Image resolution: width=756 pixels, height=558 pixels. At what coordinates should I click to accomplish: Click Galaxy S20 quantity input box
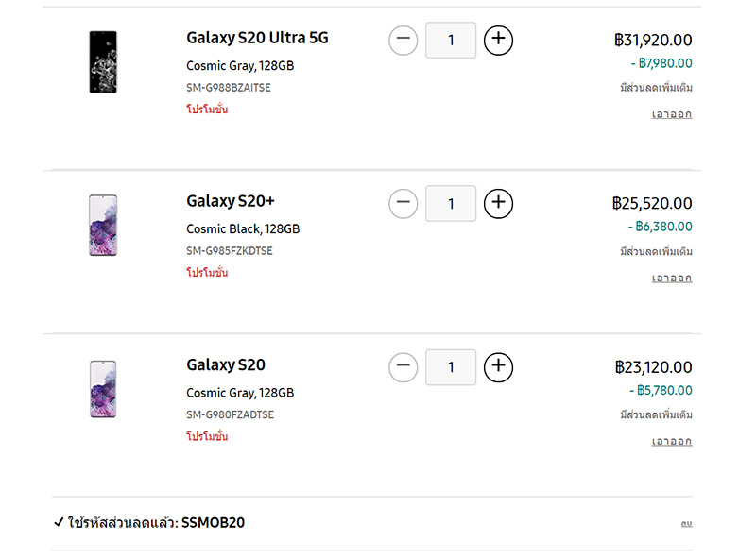[x=451, y=367]
